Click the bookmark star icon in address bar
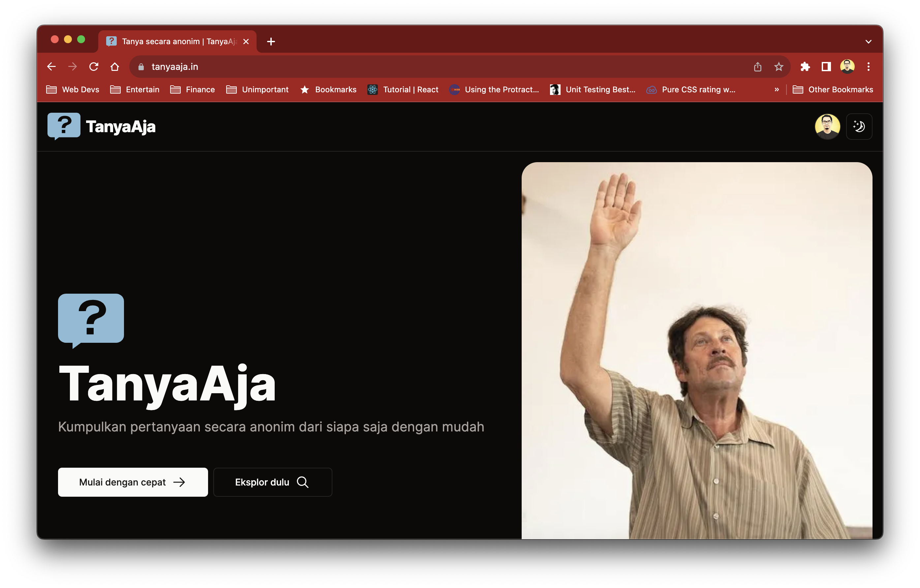The height and width of the screenshot is (588, 920). 778,67
